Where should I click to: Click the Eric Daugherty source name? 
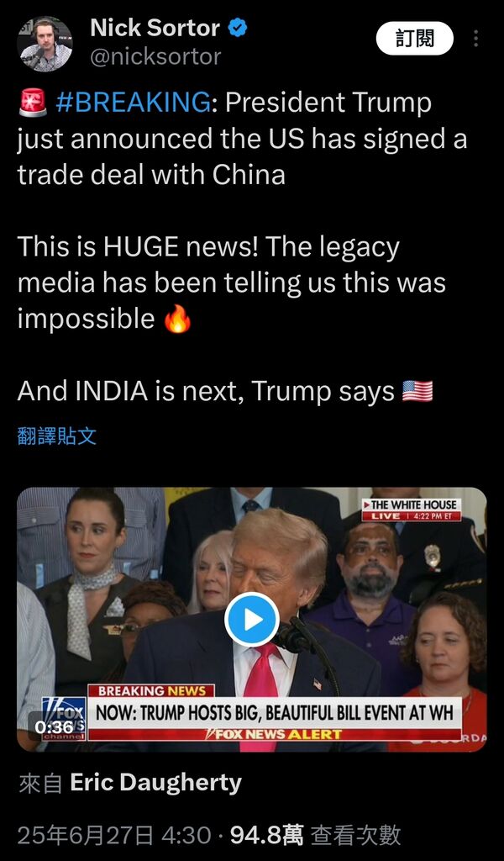click(x=155, y=783)
